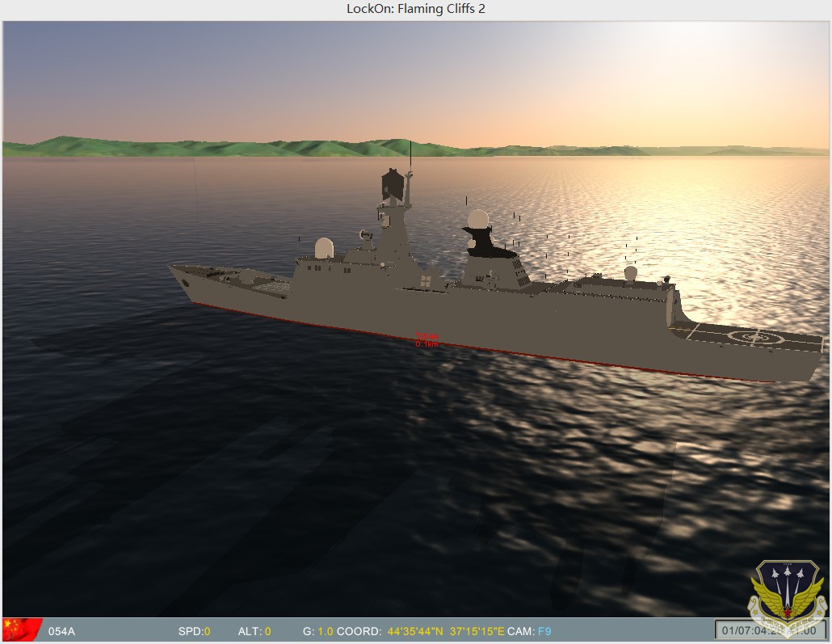Image resolution: width=832 pixels, height=644 pixels.
Task: Click the white radar dome on the ship's aft mast
Action: (x=478, y=219)
